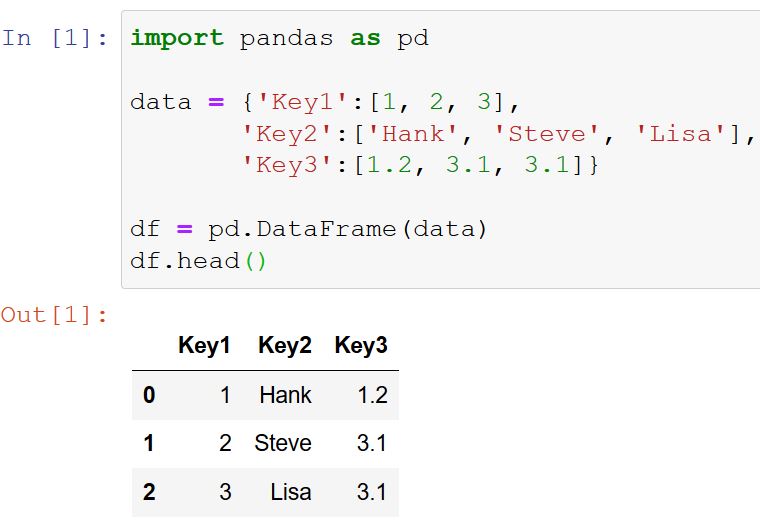Click the Out[1] output prompt label

pos(54,315)
